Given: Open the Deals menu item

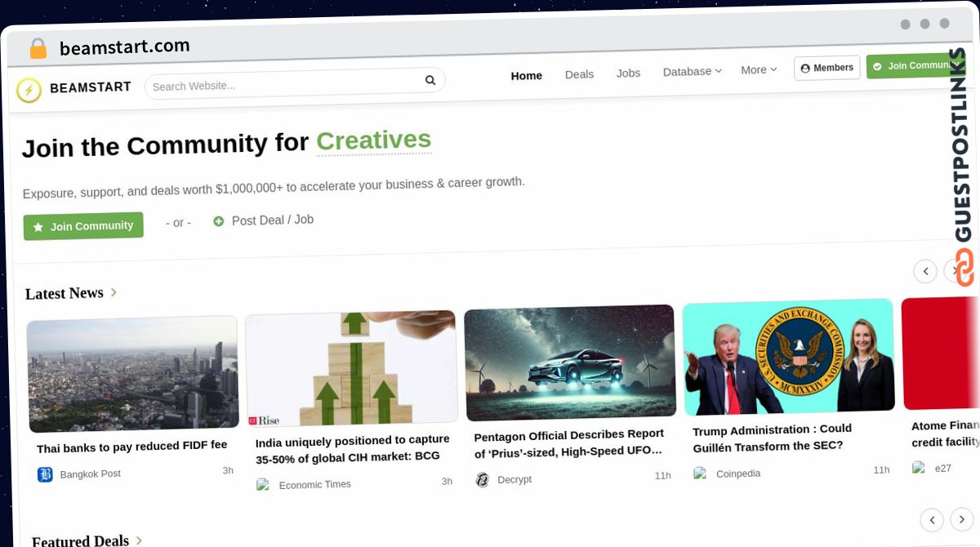Looking at the screenshot, I should click(579, 74).
